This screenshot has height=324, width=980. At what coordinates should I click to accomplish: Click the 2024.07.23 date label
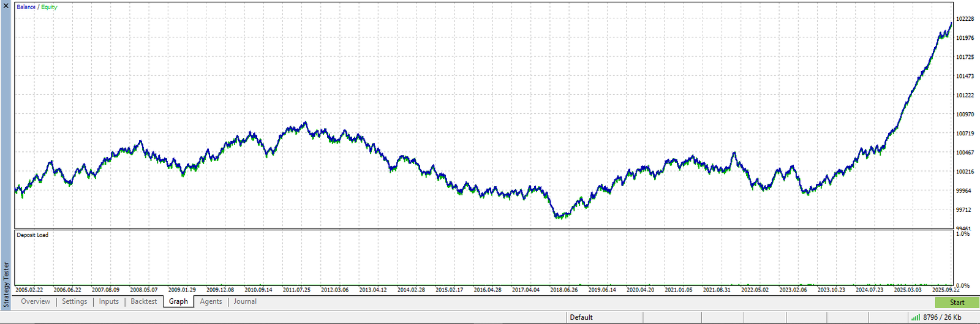(x=869, y=290)
